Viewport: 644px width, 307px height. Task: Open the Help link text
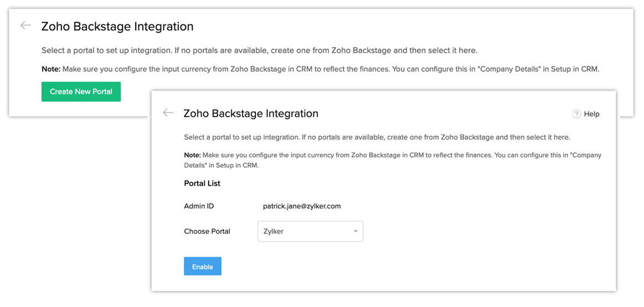point(591,114)
